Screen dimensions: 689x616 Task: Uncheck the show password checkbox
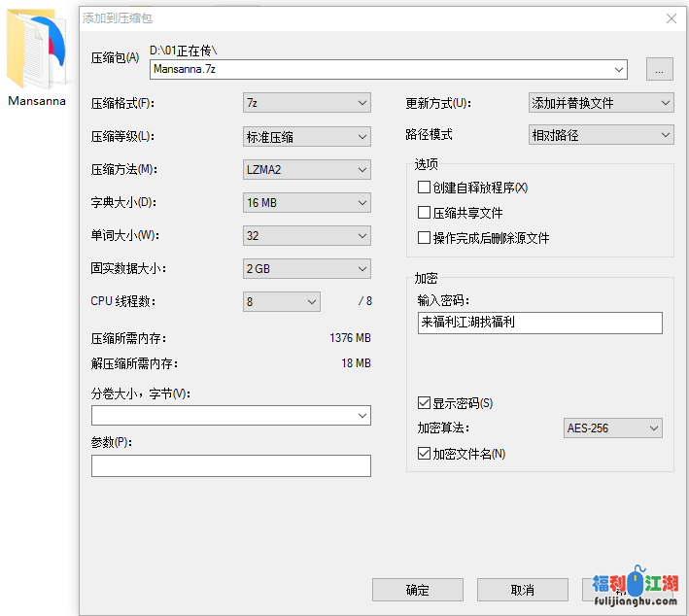(424, 403)
